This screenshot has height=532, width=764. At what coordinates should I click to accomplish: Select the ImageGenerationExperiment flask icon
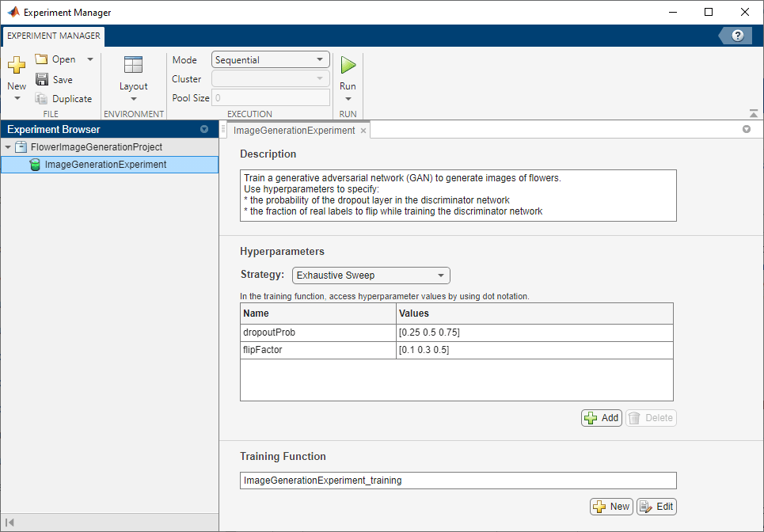(35, 165)
